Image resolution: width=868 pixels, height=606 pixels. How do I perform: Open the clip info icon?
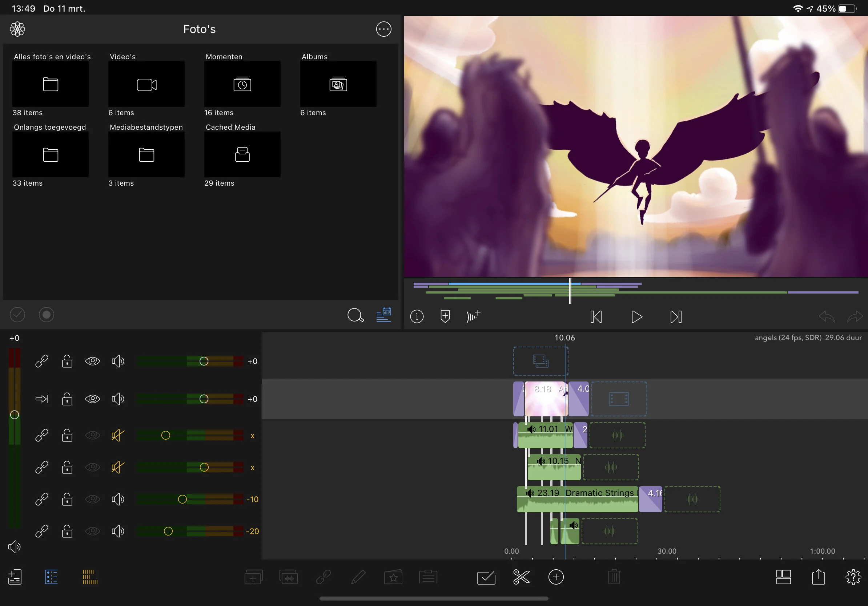pyautogui.click(x=417, y=316)
